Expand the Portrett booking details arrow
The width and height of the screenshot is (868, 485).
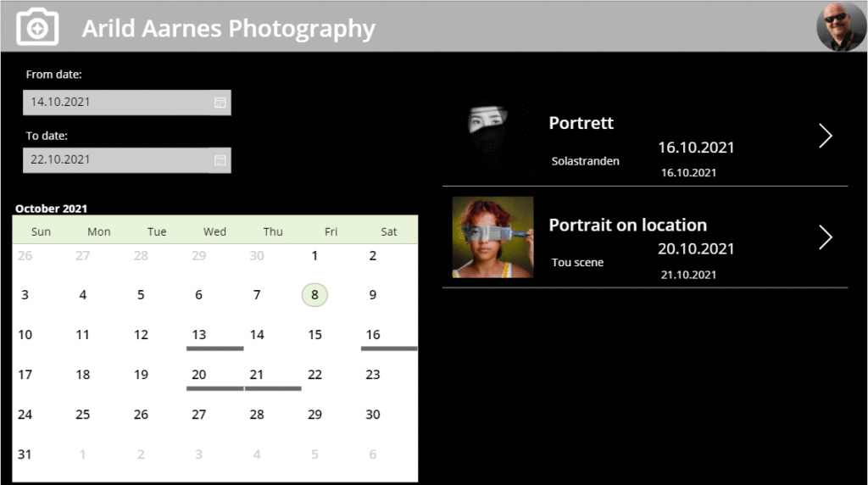pos(826,136)
